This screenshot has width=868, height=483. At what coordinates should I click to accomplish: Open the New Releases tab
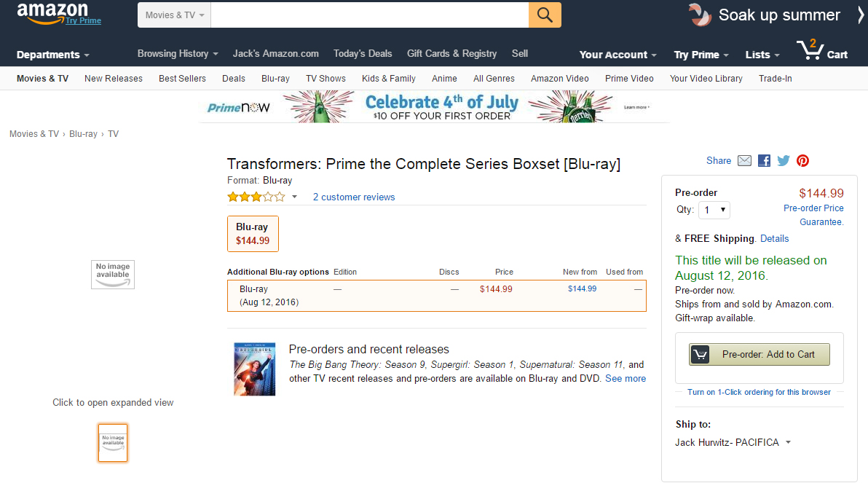pos(114,79)
